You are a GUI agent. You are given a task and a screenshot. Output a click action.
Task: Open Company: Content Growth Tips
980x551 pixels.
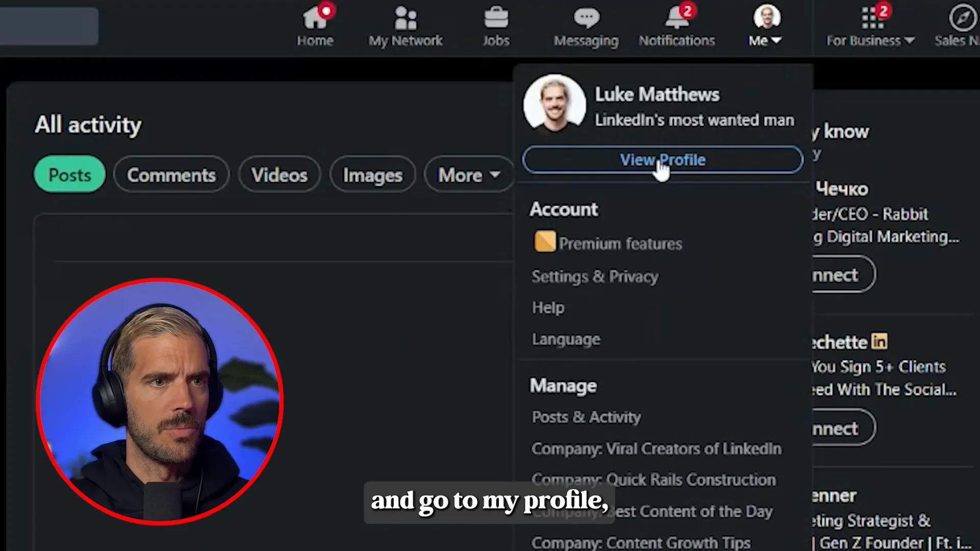click(641, 542)
